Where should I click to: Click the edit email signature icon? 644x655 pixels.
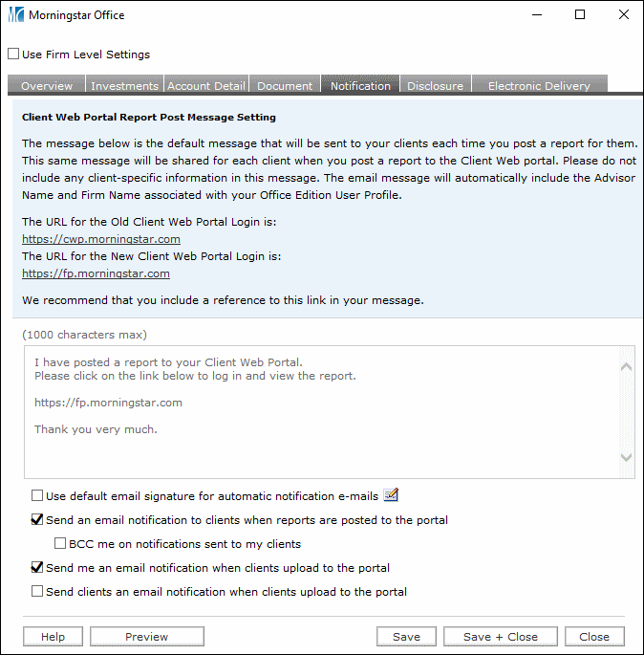tap(390, 495)
